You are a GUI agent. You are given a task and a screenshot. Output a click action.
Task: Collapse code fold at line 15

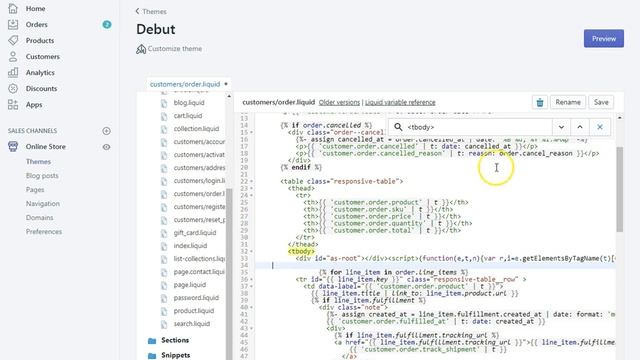[x=251, y=132]
